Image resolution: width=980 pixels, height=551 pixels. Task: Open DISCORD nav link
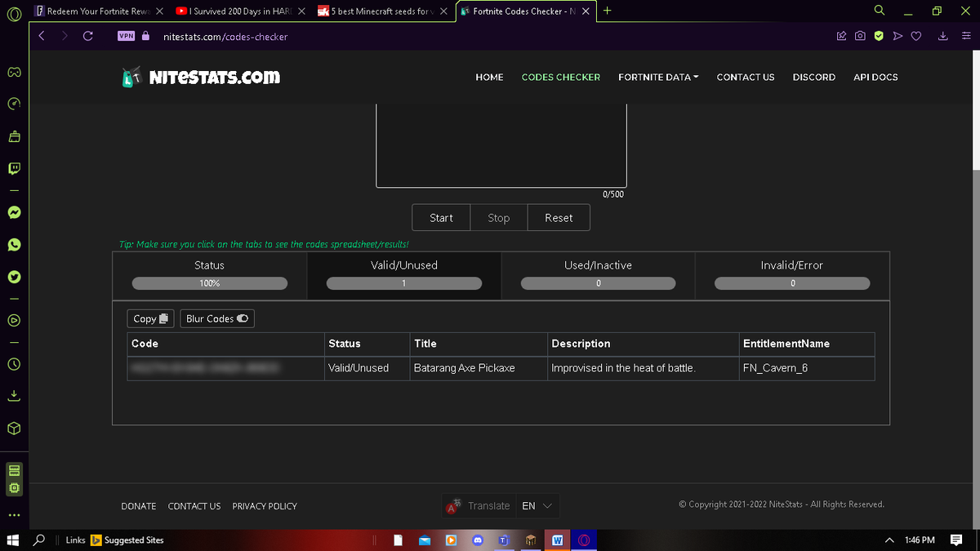point(814,77)
